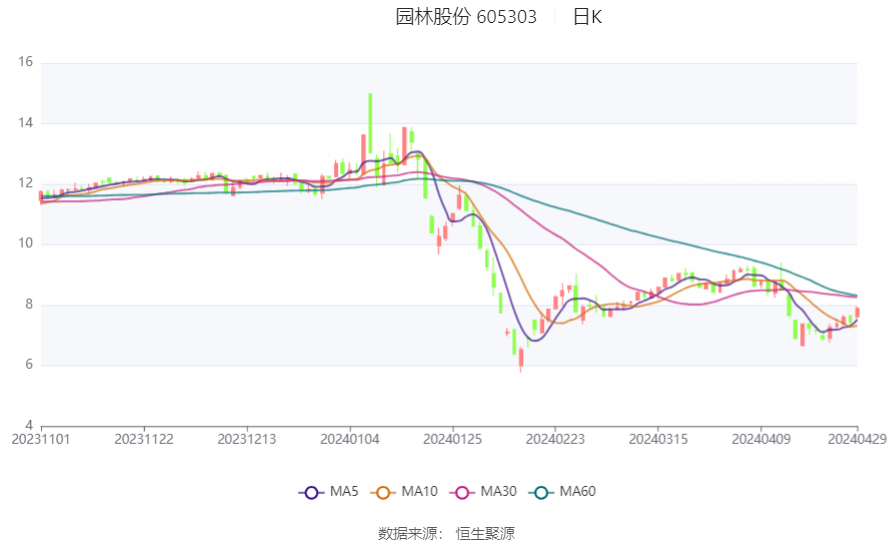Click the chart title 园林股份 605303

tap(466, 17)
